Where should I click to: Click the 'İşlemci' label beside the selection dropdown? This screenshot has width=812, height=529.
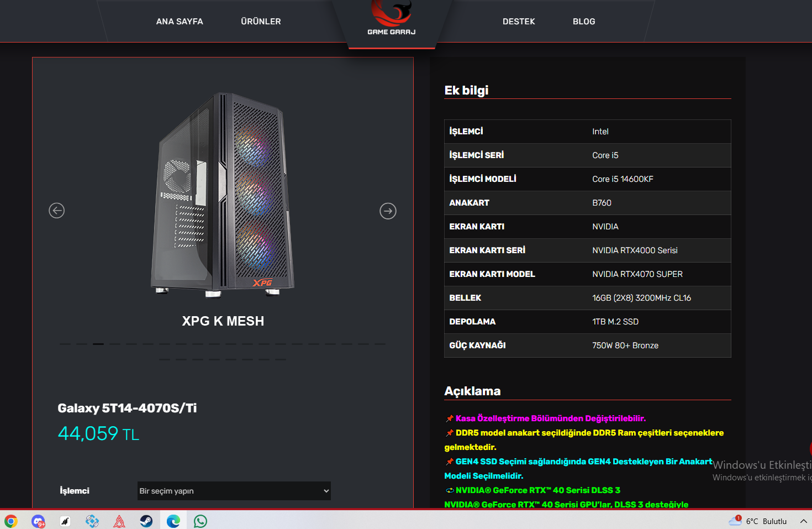click(x=75, y=491)
